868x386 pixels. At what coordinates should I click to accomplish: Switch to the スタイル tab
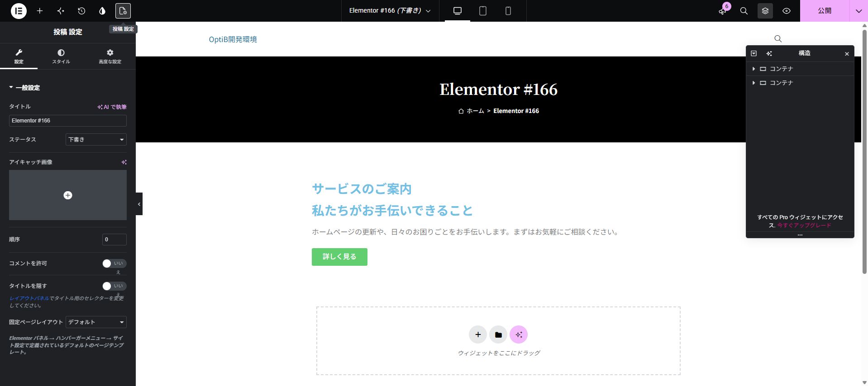pos(61,56)
